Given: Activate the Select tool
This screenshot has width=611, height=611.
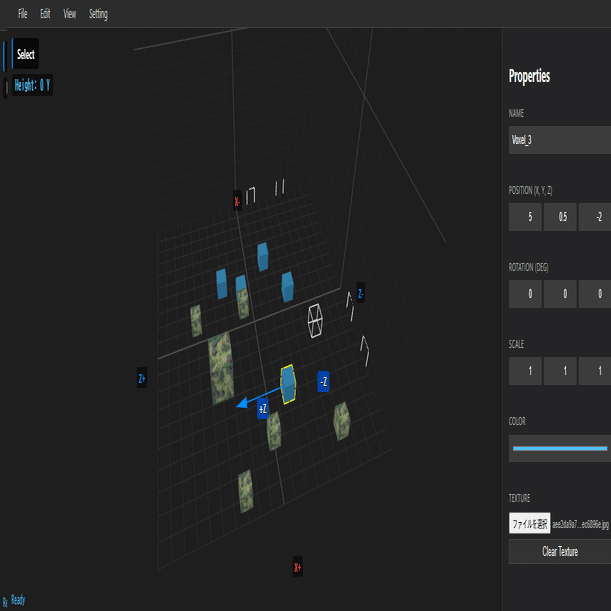Looking at the screenshot, I should point(25,54).
